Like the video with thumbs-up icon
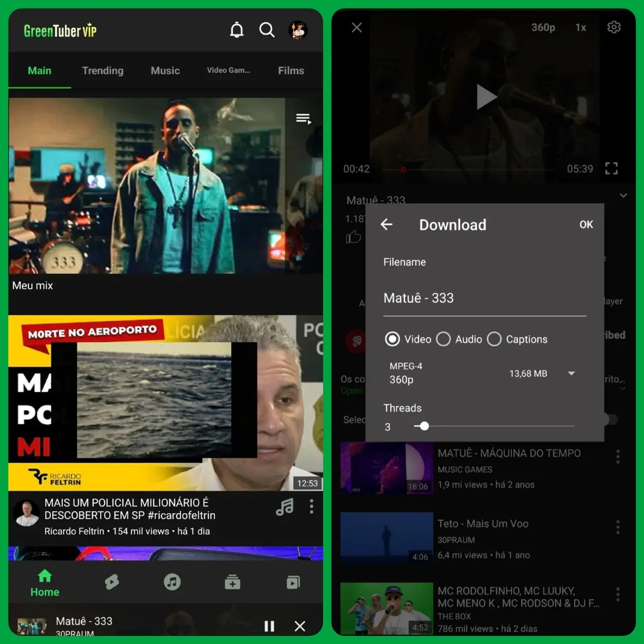The image size is (644, 644). pyautogui.click(x=353, y=236)
